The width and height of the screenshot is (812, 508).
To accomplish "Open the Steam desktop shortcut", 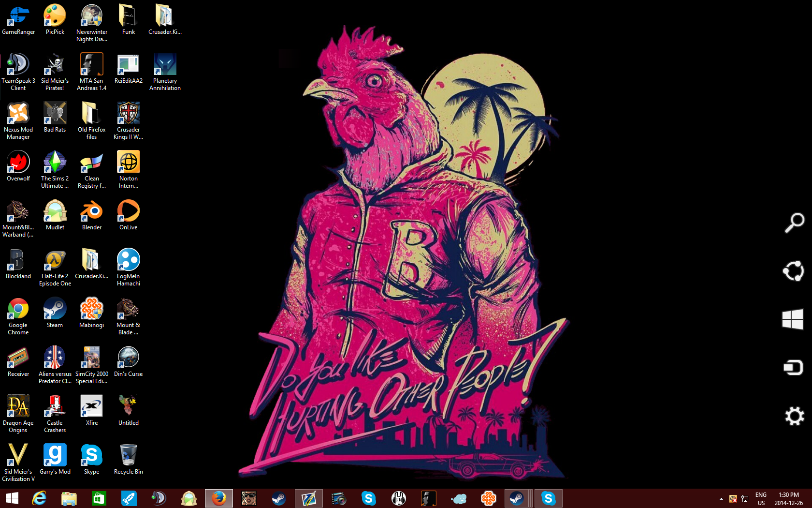I will coord(55,313).
